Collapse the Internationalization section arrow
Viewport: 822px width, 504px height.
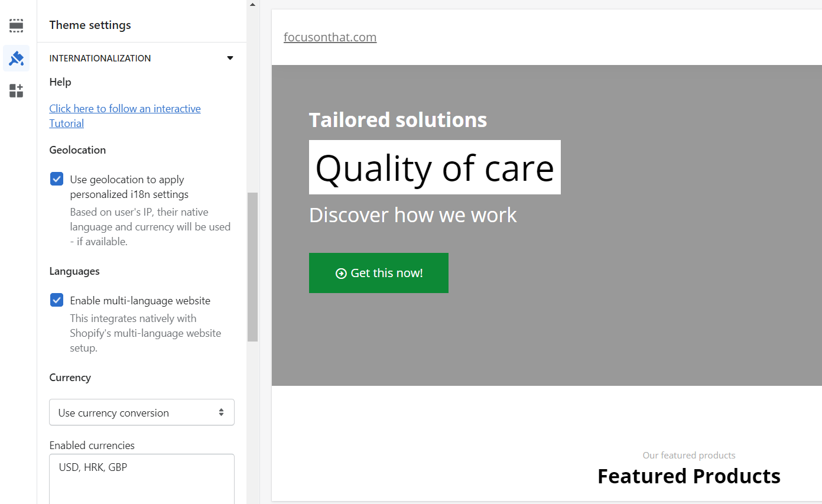click(x=230, y=58)
